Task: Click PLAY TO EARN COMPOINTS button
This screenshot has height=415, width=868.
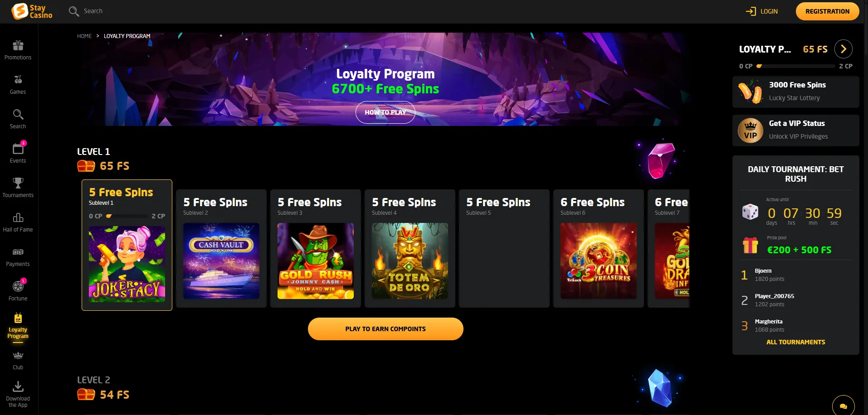Action: [385, 329]
